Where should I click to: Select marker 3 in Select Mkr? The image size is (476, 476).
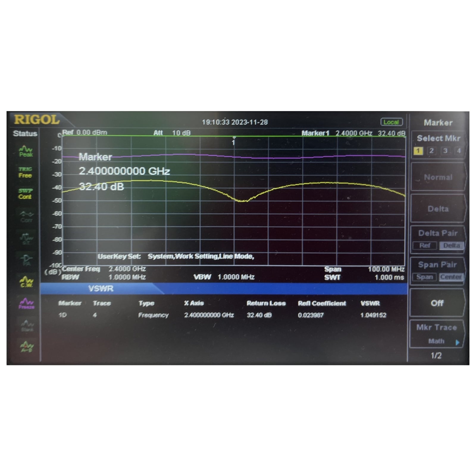(x=445, y=151)
